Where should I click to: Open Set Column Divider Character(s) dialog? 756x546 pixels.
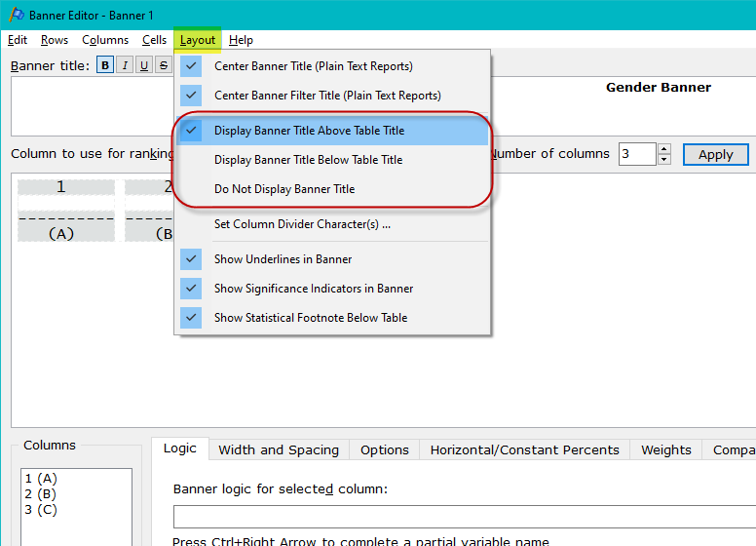(x=302, y=224)
